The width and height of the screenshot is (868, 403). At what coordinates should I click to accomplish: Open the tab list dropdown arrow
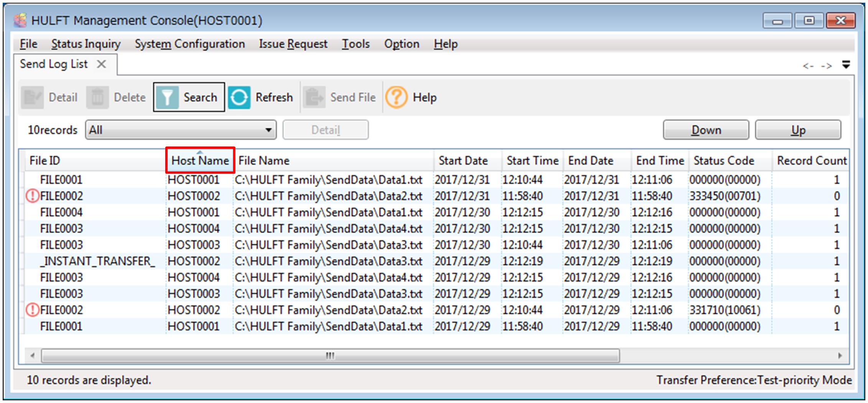tap(846, 65)
